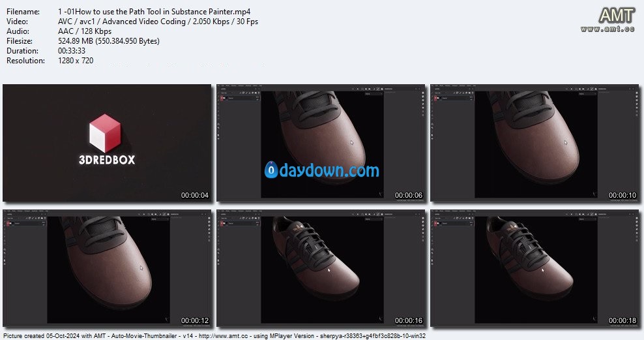Click the "Video:" label
The height and width of the screenshot is (340, 644).
(x=17, y=22)
